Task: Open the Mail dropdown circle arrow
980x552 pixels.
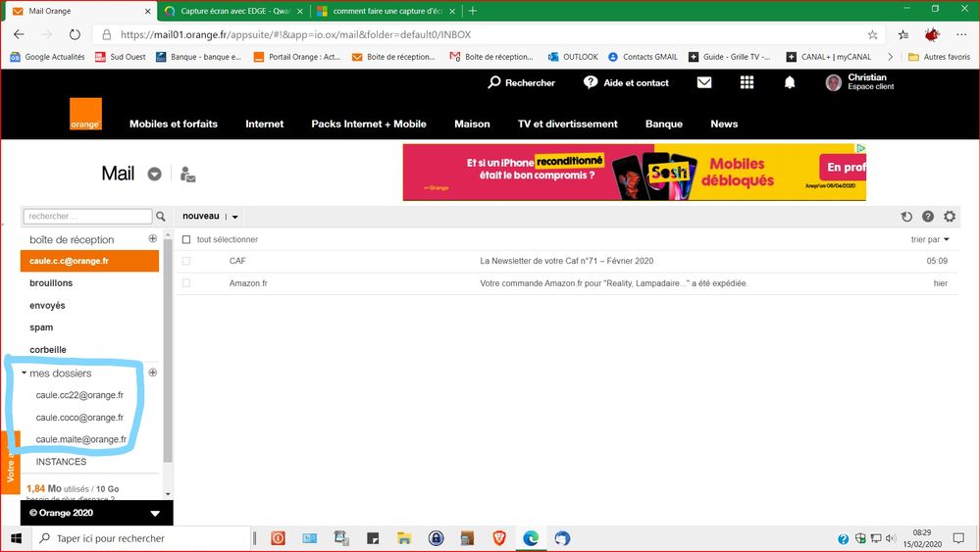Action: click(154, 175)
